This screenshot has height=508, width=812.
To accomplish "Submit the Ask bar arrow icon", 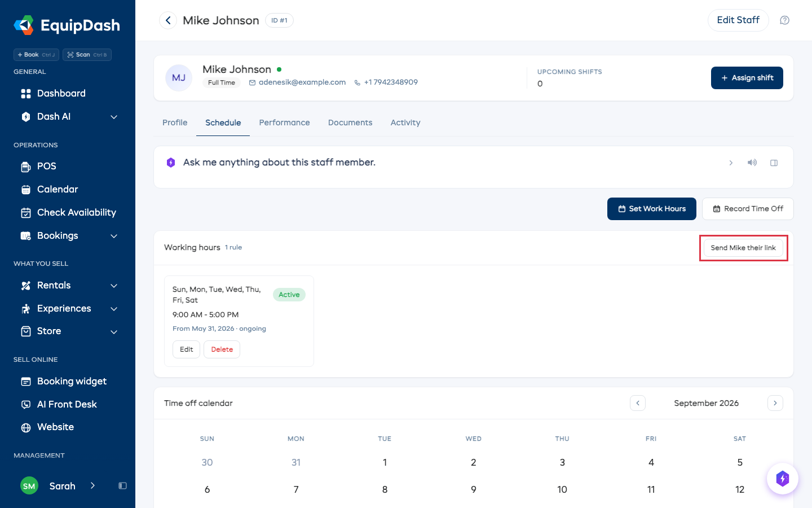I will point(731,163).
